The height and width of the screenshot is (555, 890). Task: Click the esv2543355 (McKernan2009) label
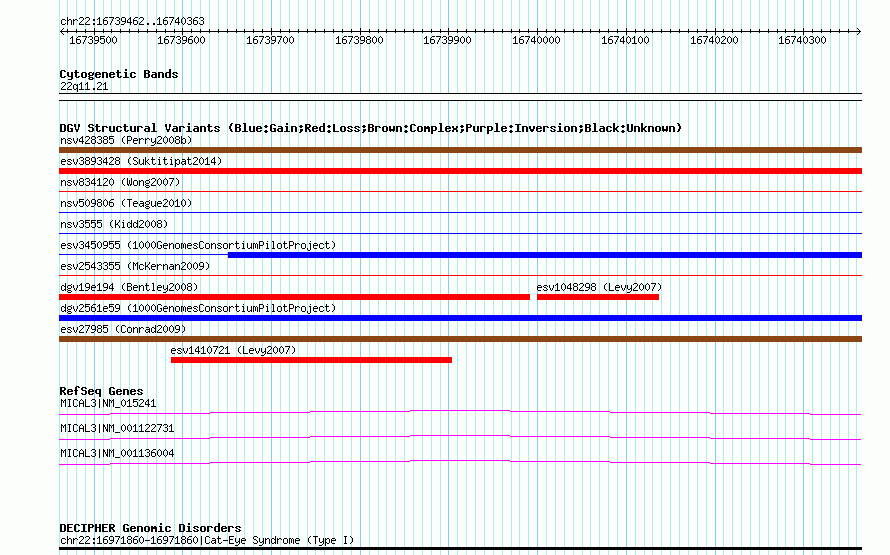(135, 266)
